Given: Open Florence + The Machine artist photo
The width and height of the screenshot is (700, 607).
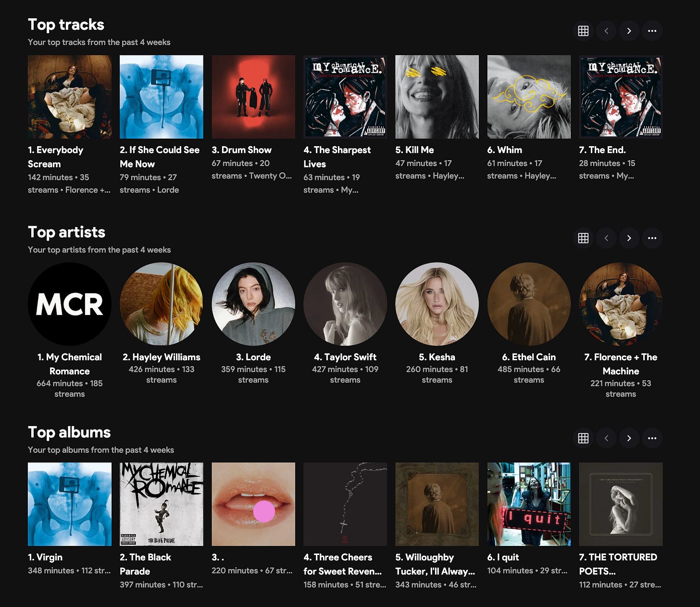Looking at the screenshot, I should coord(621,304).
